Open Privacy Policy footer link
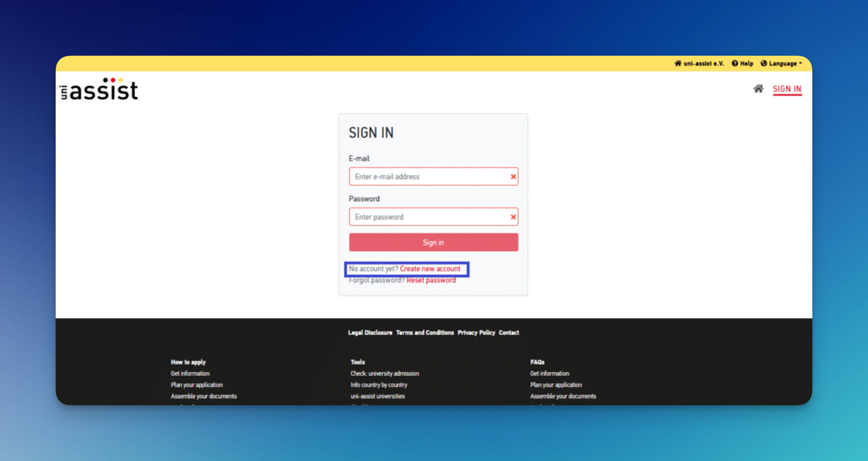Image resolution: width=868 pixels, height=461 pixels. pos(476,333)
